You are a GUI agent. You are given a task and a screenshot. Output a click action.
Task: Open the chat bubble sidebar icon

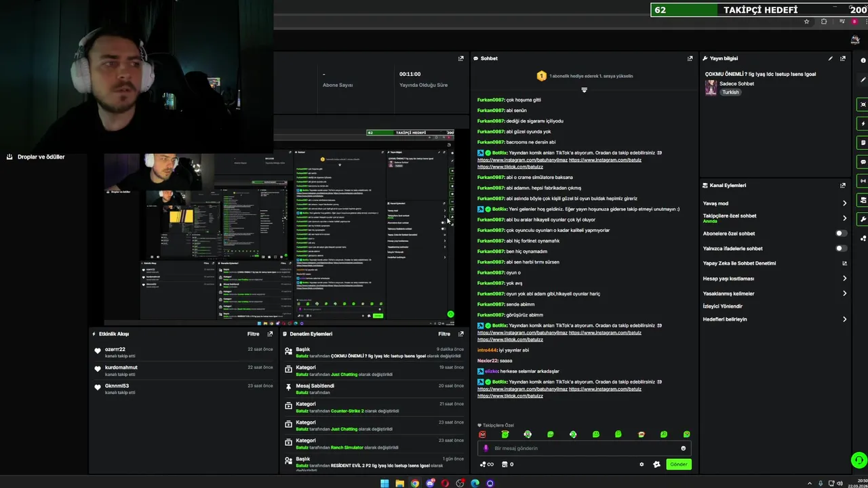863,162
